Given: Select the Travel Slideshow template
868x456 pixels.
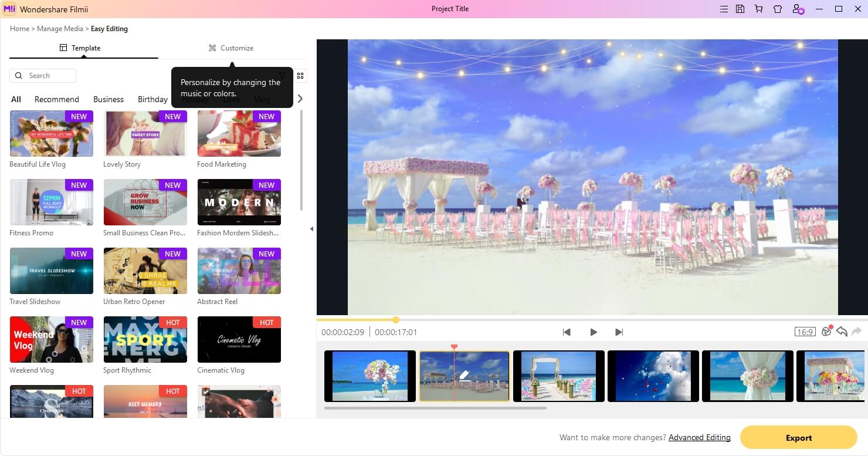Looking at the screenshot, I should coord(52,271).
